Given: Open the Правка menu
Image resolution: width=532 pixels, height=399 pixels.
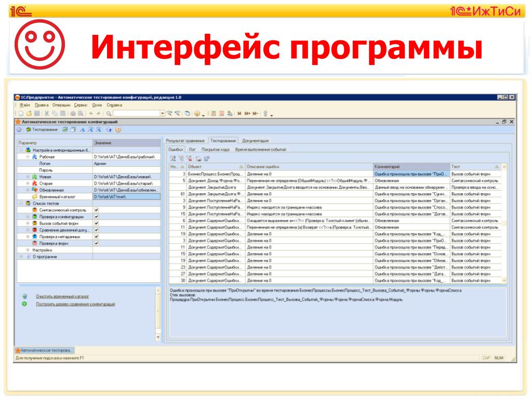Looking at the screenshot, I should point(42,105).
